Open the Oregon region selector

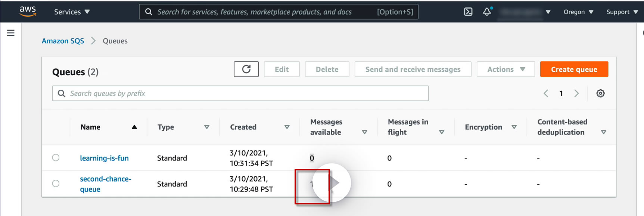tap(578, 12)
